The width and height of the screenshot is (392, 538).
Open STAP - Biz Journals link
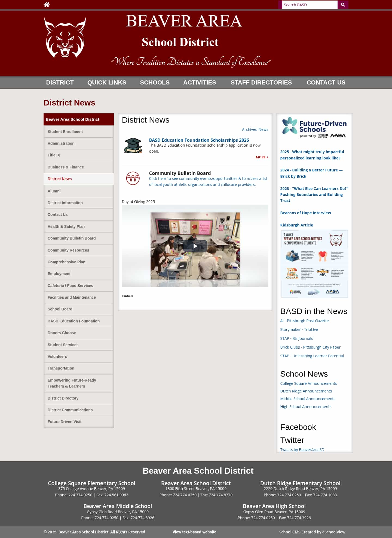point(296,338)
